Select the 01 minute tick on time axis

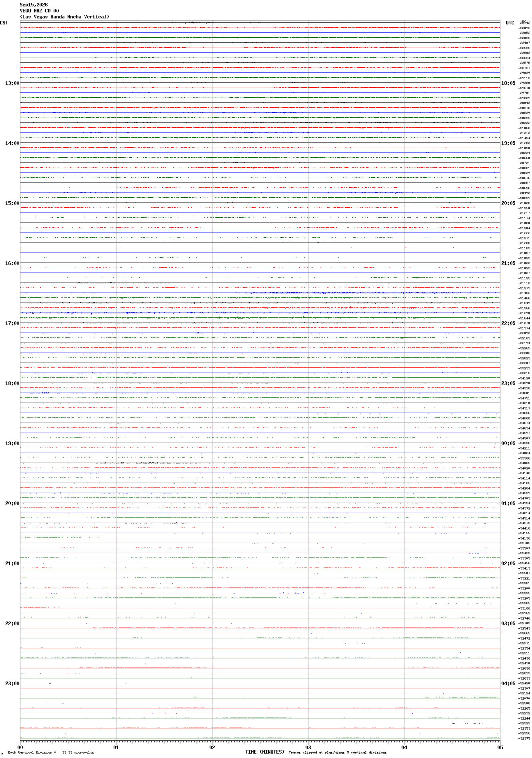(116, 747)
